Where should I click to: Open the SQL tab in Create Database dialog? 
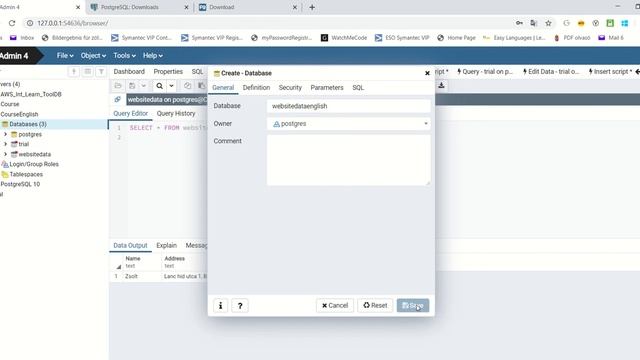point(358,87)
